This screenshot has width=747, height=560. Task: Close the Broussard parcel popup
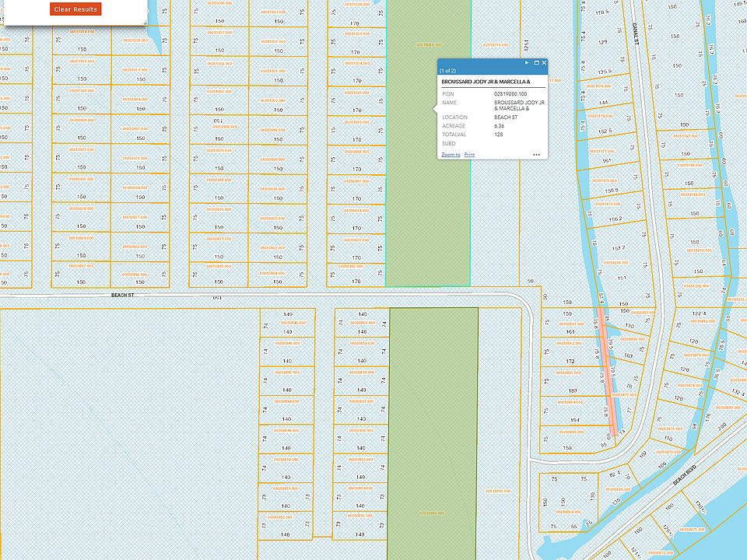click(544, 62)
